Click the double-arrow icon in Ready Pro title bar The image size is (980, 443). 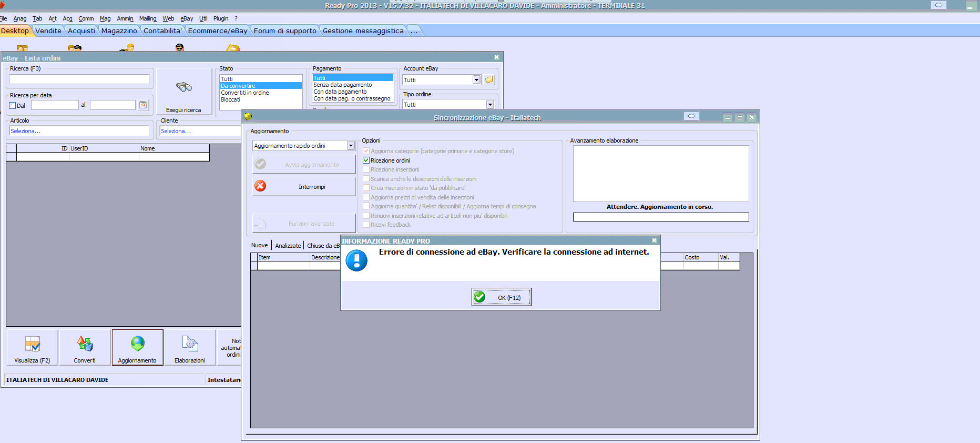[938, 5]
